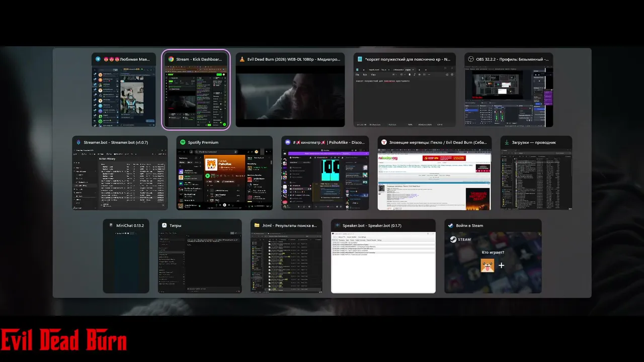Click the VLC cone icon beside Evil Dead Burn
644x362 pixels.
pos(242,59)
